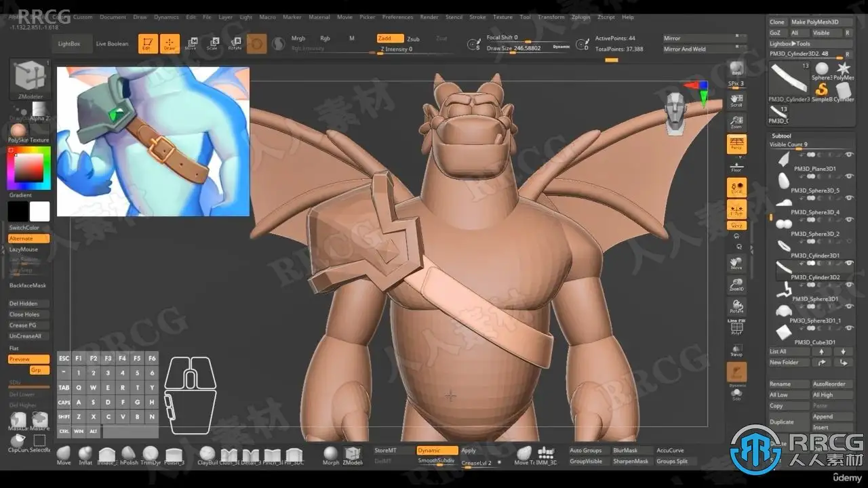Adjust the Draw Size slider

pyautogui.click(x=519, y=48)
